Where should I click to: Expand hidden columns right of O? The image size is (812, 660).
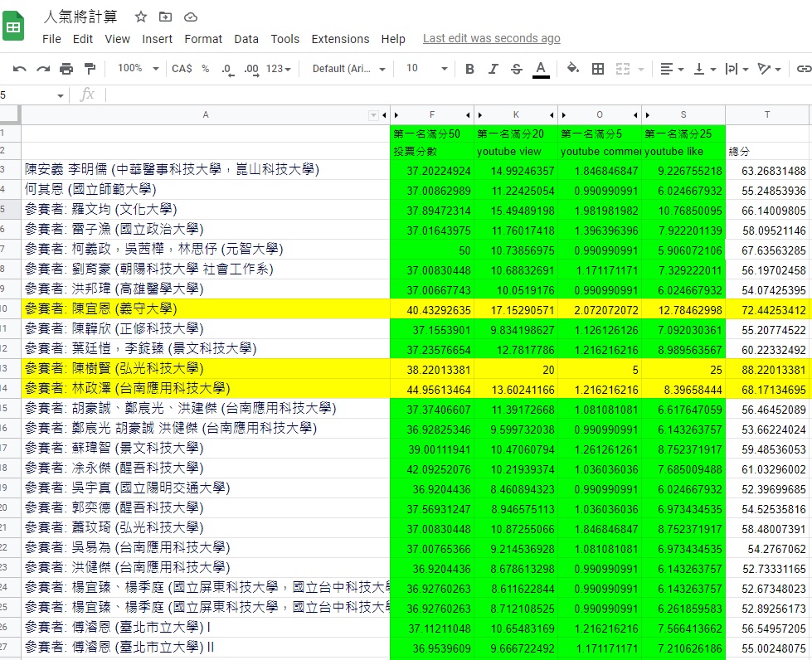coord(635,115)
